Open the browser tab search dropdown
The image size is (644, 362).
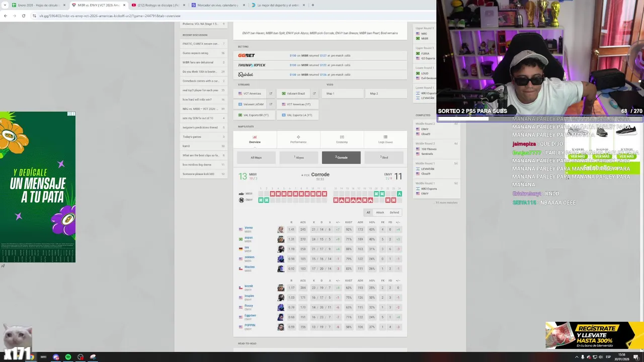[5, 5]
